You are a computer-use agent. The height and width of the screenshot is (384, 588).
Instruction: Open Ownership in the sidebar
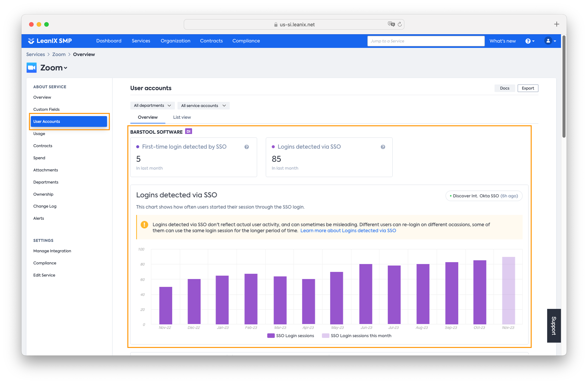[43, 194]
